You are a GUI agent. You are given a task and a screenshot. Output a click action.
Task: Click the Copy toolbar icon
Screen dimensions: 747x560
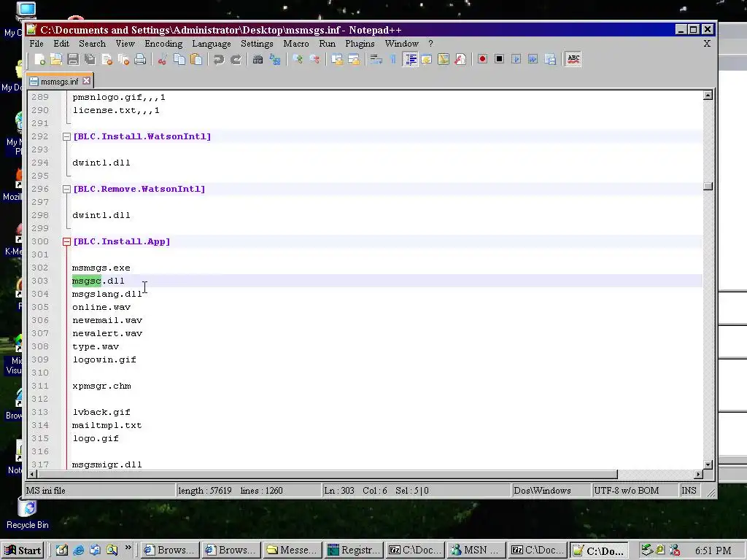point(179,60)
